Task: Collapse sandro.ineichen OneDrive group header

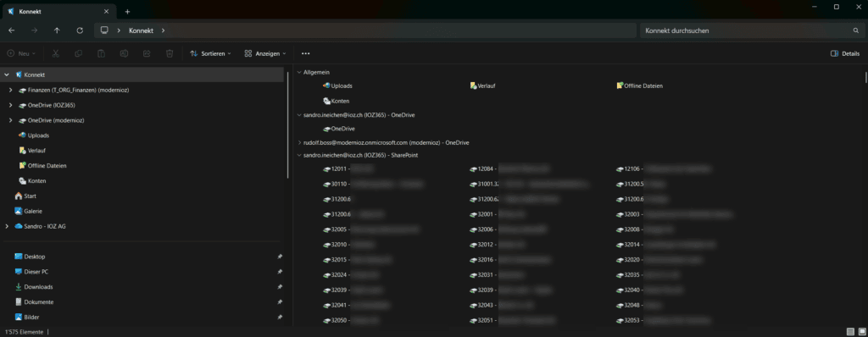Action: click(299, 115)
